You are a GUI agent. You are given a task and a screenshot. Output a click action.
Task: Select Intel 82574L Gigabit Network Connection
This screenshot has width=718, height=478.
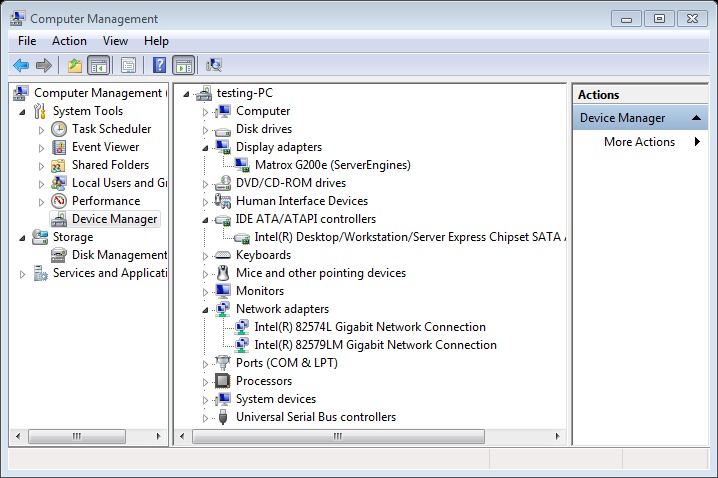click(369, 327)
